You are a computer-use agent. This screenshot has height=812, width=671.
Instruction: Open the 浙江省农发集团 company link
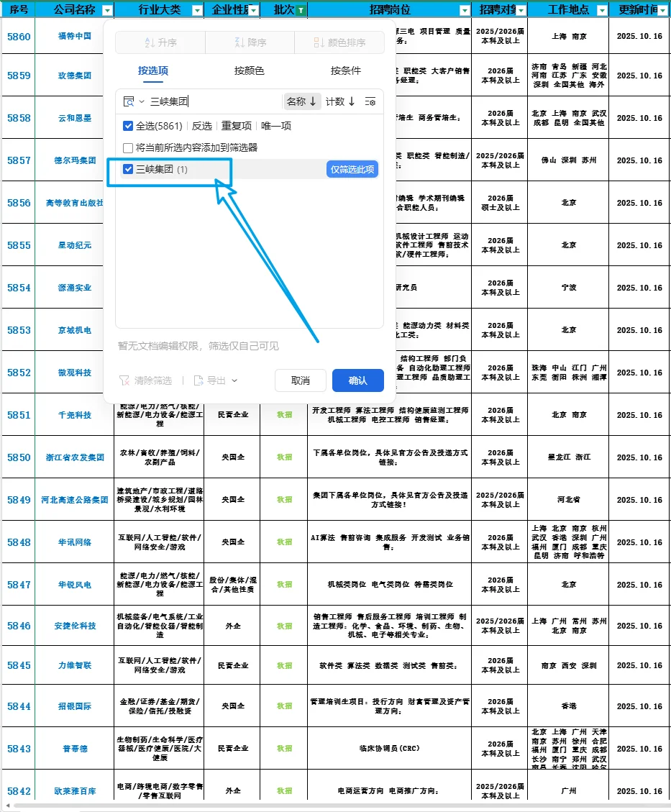(x=75, y=458)
